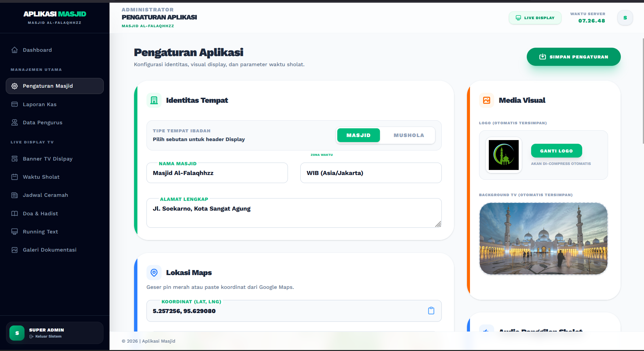Screen dimensions: 644x351
Task: Switch place type to MUSHOLA
Action: tap(409, 135)
